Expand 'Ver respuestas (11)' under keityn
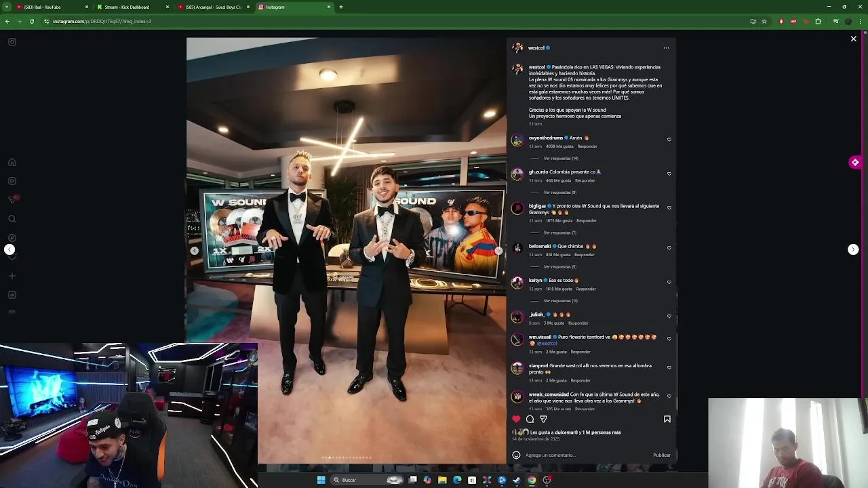The image size is (868, 488). [561, 301]
